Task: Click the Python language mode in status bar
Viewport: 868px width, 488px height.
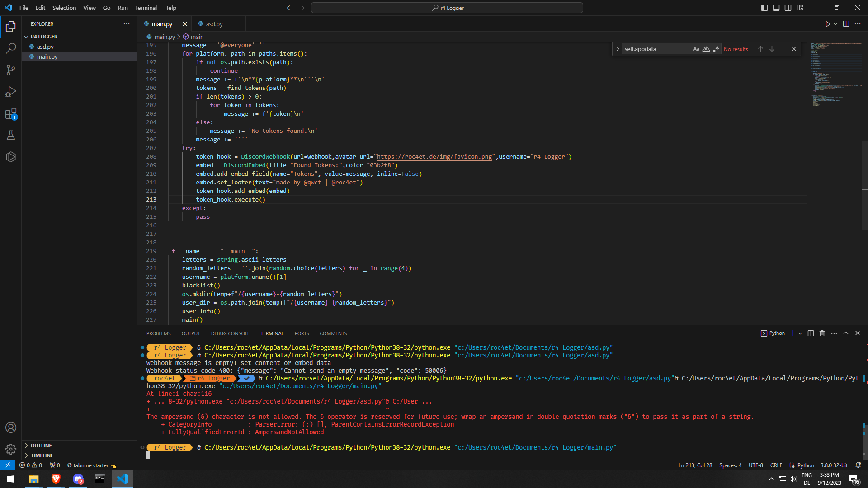Action: (805, 465)
